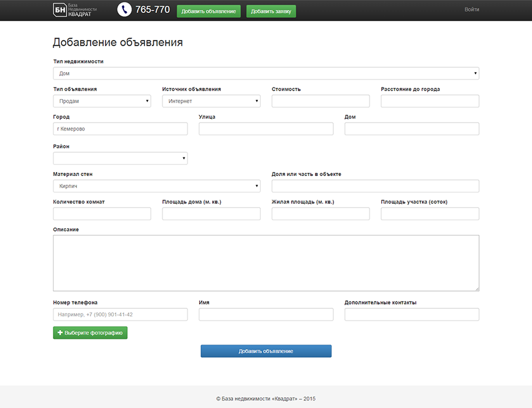Click the БН Квадрат logo
This screenshot has width=532, height=408.
pyautogui.click(x=75, y=10)
